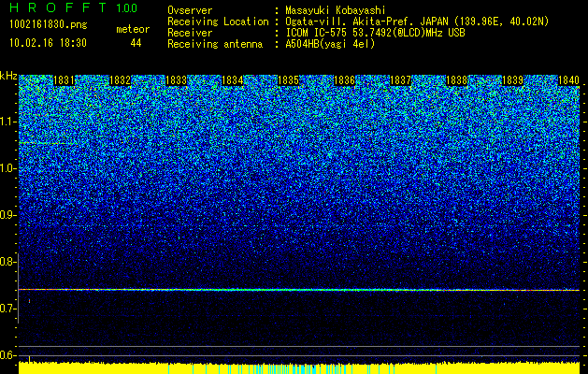Click the 1835 time marker
Viewport: 588px width, 374px height.
(x=288, y=80)
